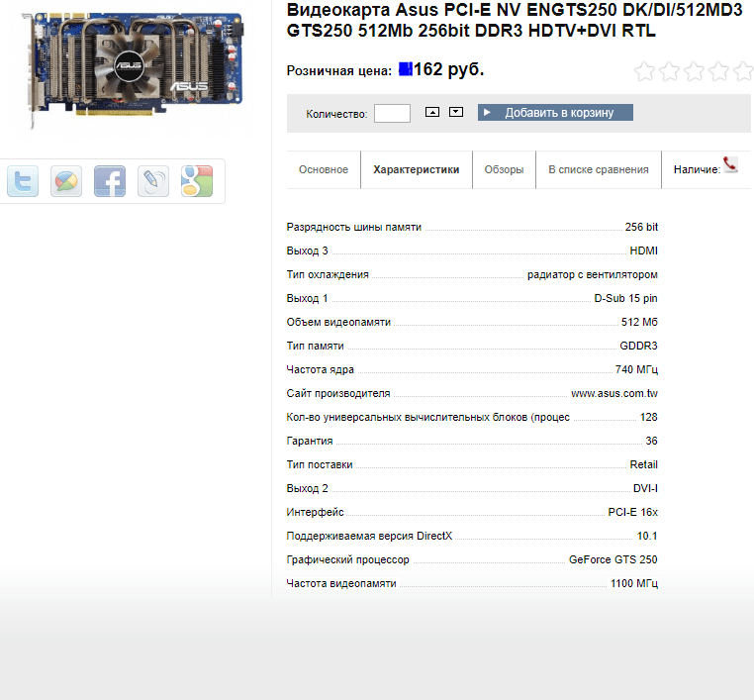This screenshot has width=754, height=700.
Task: Click the Сайт производителя label
Action: [x=338, y=393]
